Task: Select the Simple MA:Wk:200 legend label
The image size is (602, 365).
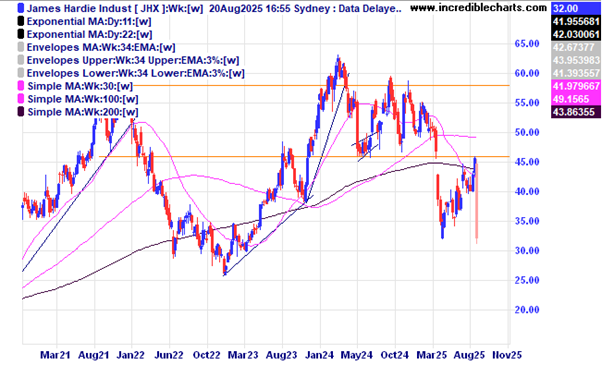Action: [x=83, y=112]
